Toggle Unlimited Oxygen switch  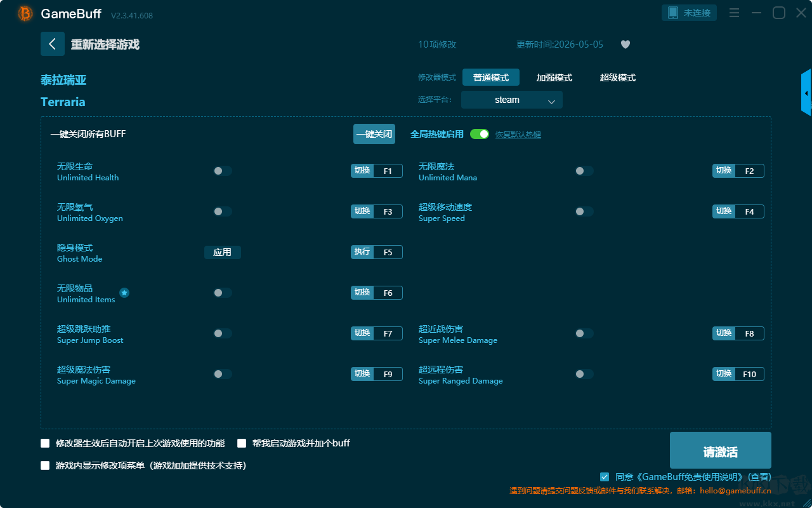click(222, 211)
